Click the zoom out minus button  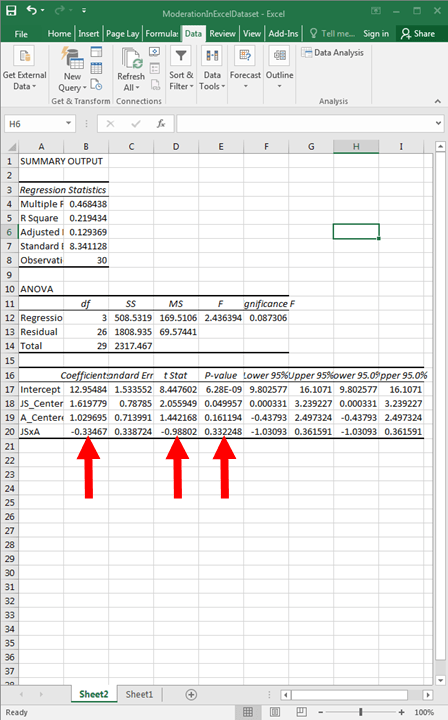tap(321, 712)
